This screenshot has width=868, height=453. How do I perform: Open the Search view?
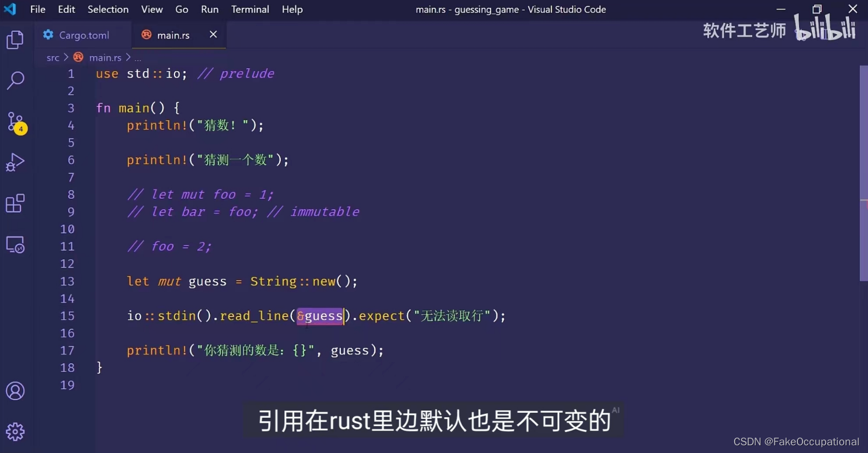pos(15,80)
